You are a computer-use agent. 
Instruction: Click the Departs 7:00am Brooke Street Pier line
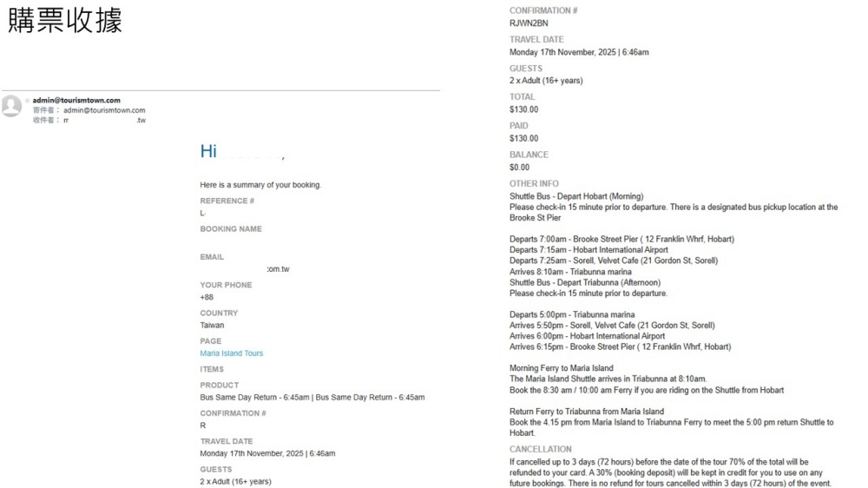[x=621, y=239]
